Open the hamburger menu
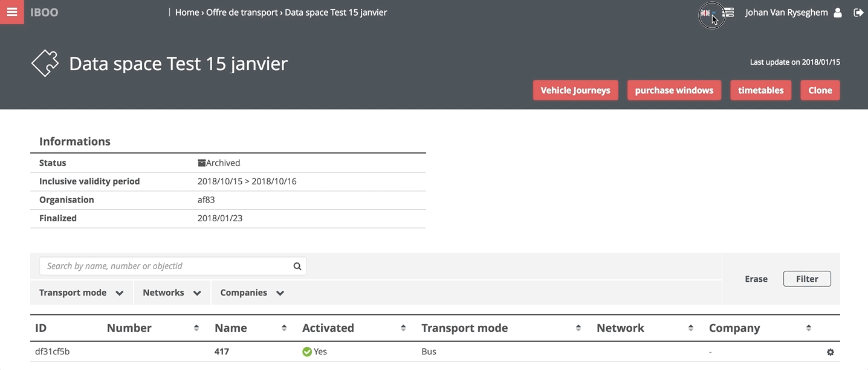 point(12,12)
